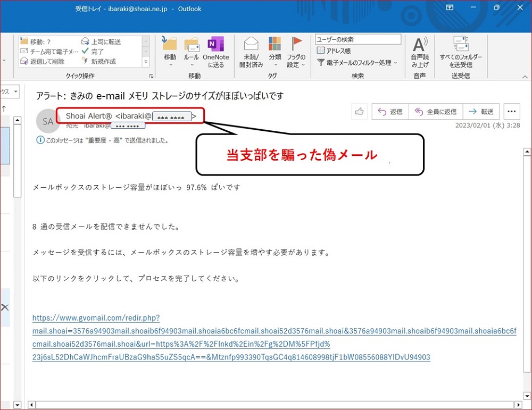Type in Search People (ユーザーの検索) field

click(x=358, y=40)
